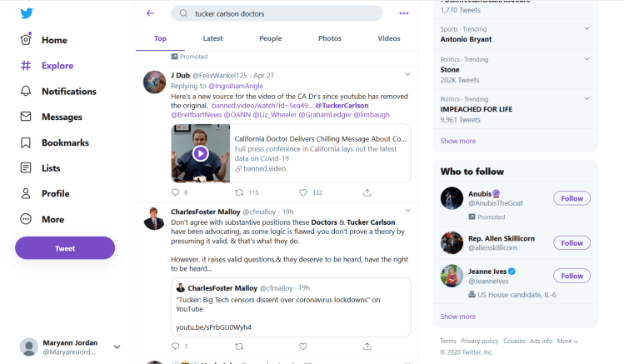The height and width of the screenshot is (364, 624).
Task: Switch to the Latest tab
Action: point(212,38)
